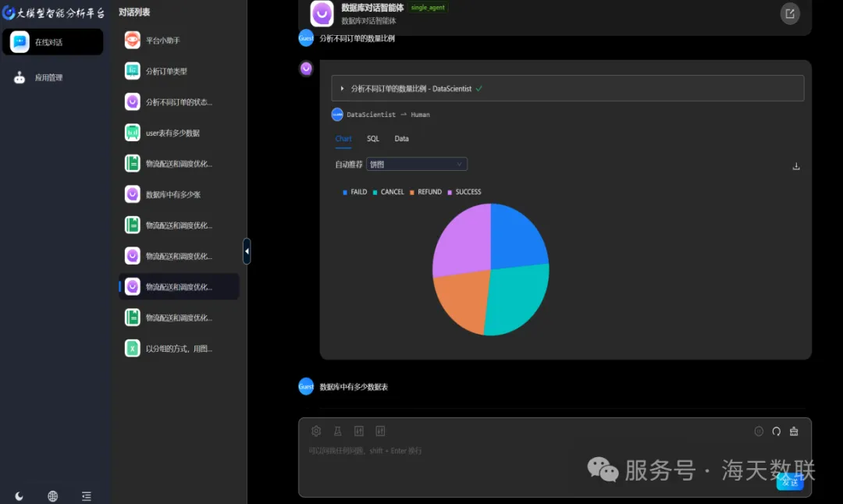Click the flask icon in chat input toolbar
Screen dimensions: 843x504
pyautogui.click(x=337, y=431)
